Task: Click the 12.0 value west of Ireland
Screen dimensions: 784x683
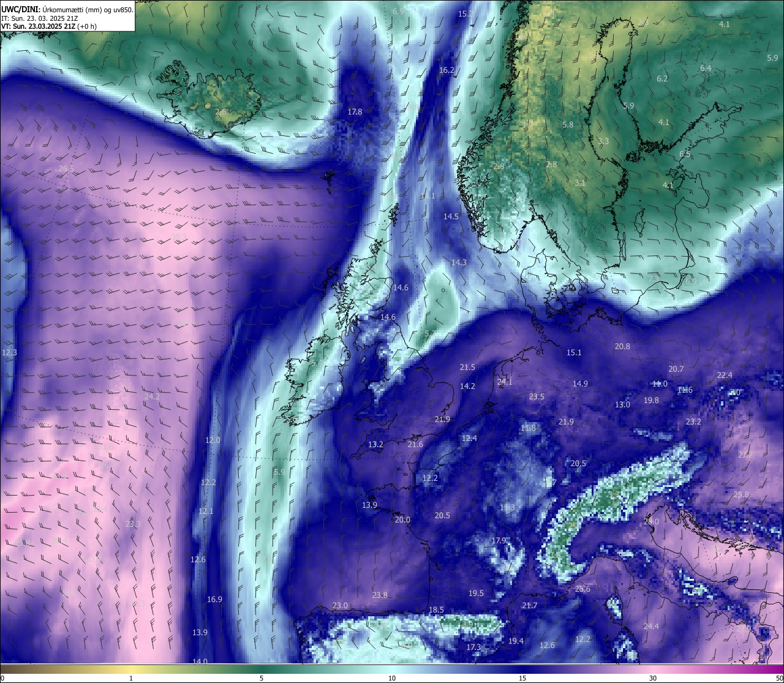Action: point(212,440)
